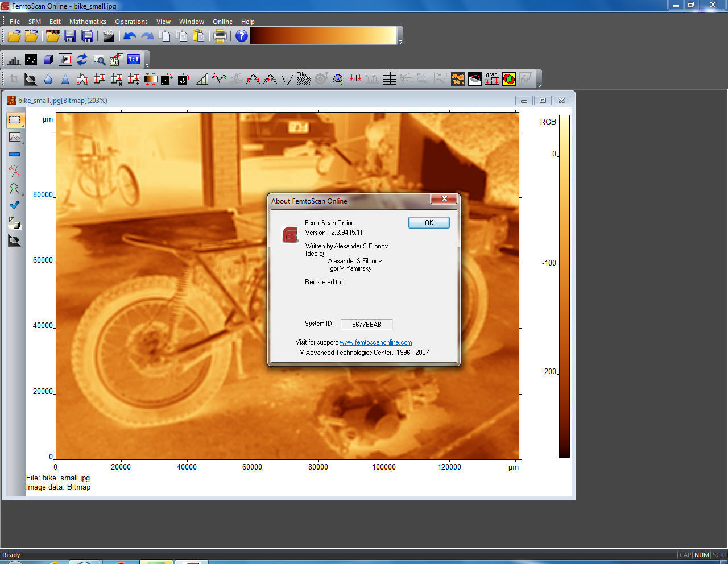This screenshot has height=564, width=728.
Task: Open the Window menu
Action: [x=192, y=22]
